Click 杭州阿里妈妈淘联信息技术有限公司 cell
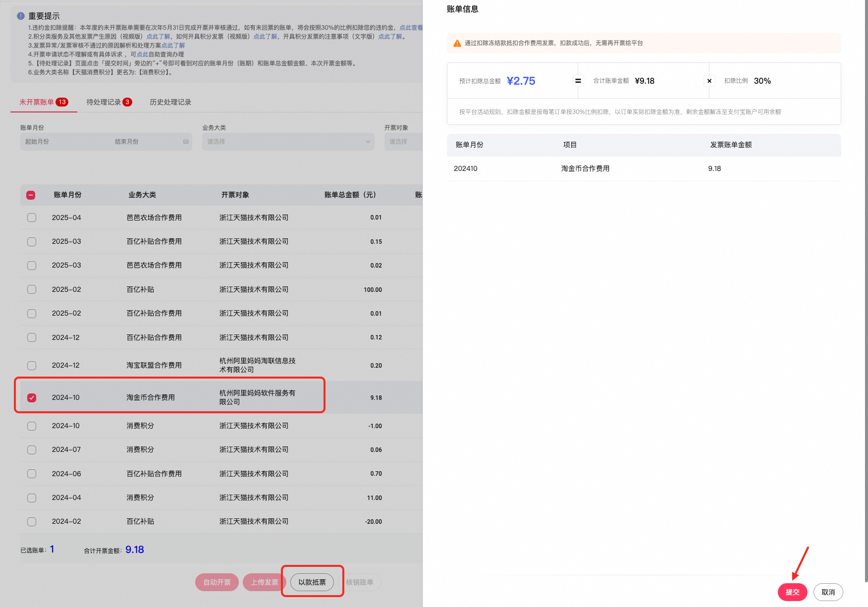 [258, 365]
